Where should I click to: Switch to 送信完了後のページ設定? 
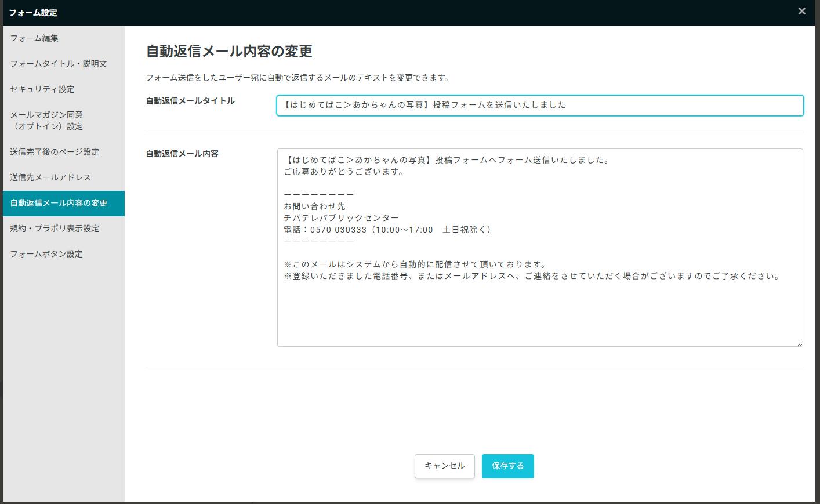pyautogui.click(x=55, y=152)
